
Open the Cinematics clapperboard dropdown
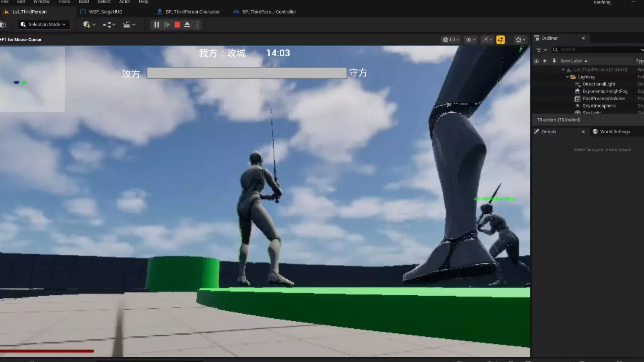(x=129, y=24)
